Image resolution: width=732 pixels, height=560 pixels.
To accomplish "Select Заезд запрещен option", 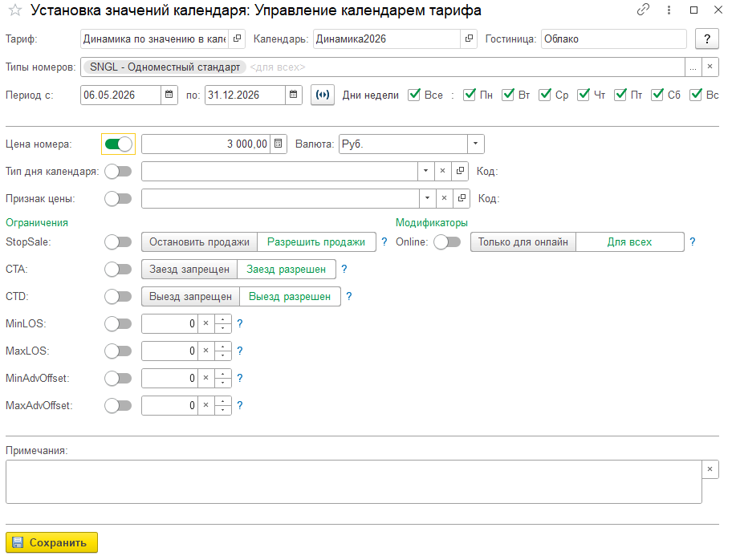I will [x=189, y=270].
